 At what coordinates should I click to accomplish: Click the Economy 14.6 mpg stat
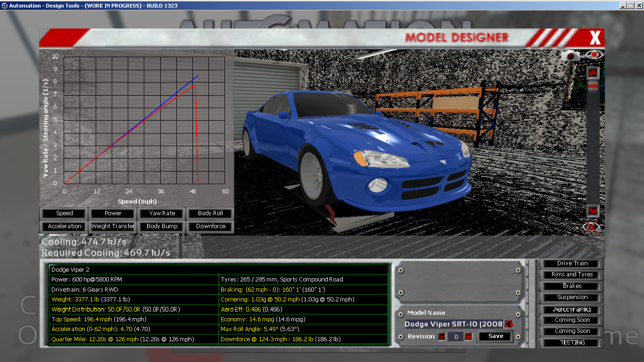tap(303, 319)
